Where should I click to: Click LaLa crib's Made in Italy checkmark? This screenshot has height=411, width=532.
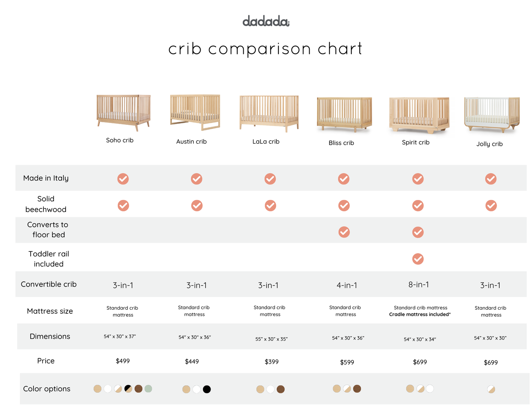tap(270, 179)
